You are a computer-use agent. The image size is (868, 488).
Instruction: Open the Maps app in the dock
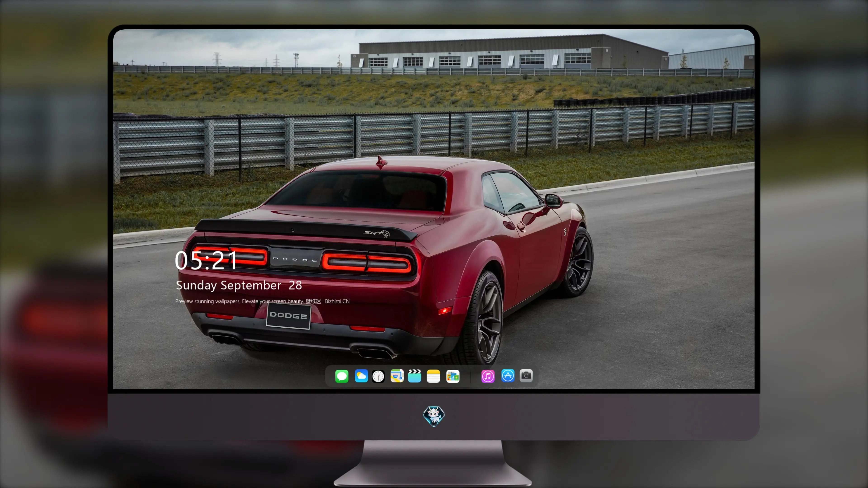397,376
